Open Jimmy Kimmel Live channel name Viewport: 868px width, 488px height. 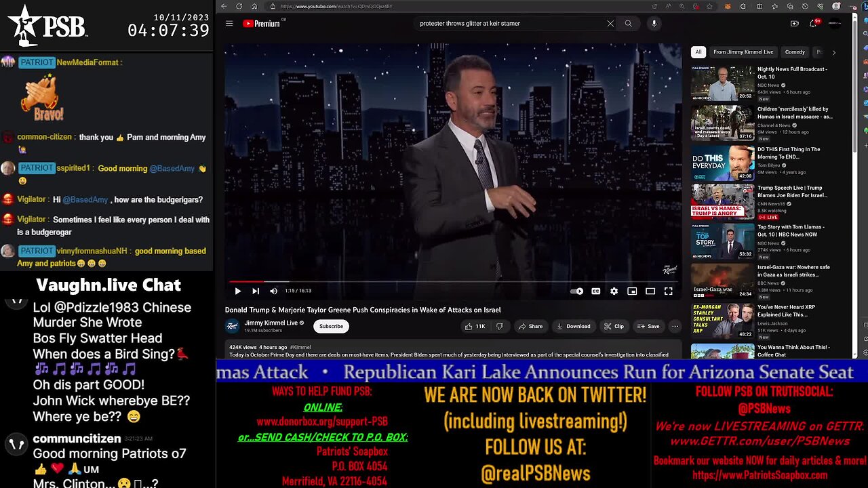coord(271,323)
